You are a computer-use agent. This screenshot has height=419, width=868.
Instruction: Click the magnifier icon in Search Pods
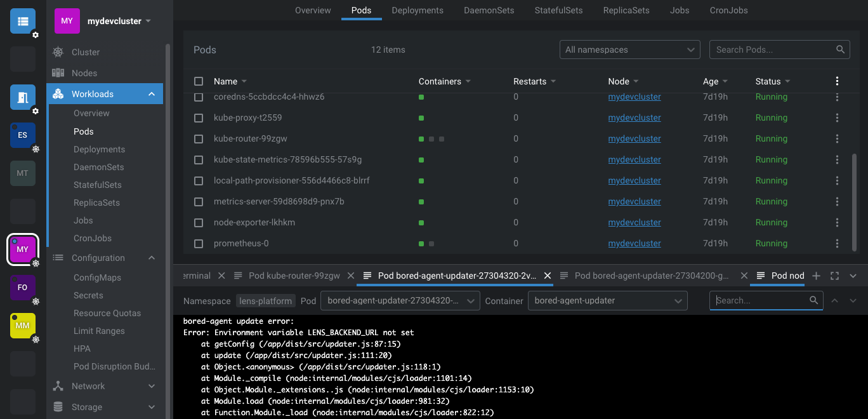click(x=840, y=50)
